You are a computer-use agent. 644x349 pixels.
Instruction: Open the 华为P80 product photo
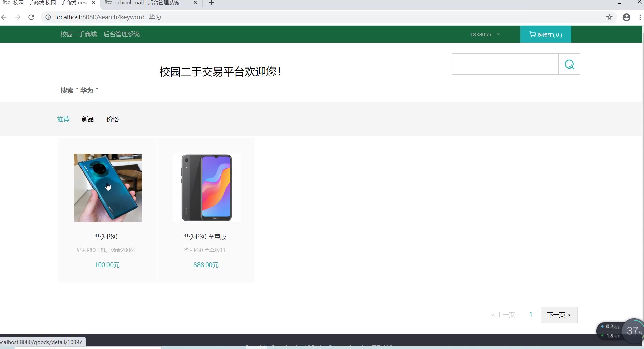click(108, 188)
